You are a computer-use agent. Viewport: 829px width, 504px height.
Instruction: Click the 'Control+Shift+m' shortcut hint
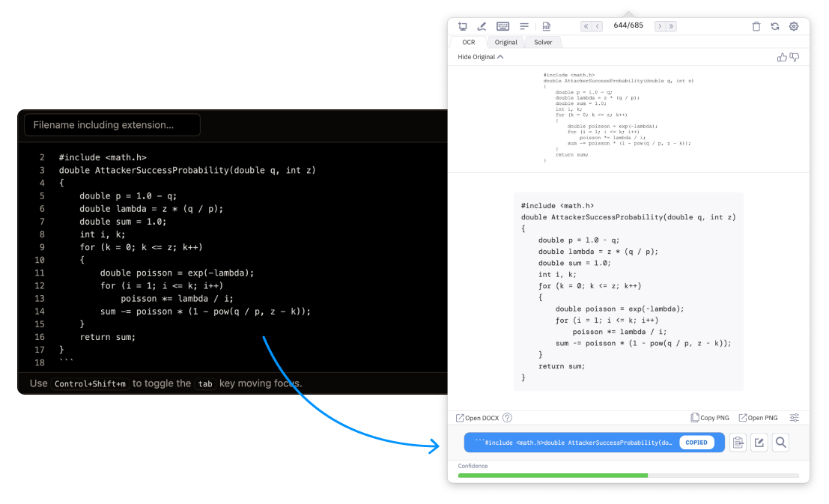pos(91,384)
